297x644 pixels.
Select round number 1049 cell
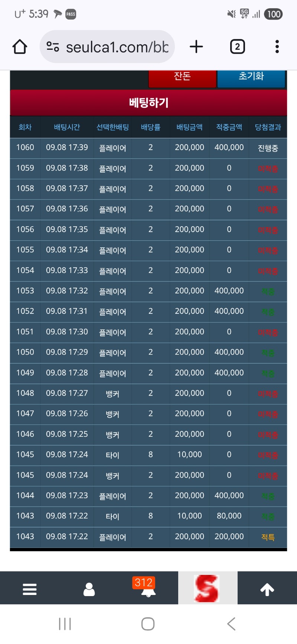tap(25, 373)
